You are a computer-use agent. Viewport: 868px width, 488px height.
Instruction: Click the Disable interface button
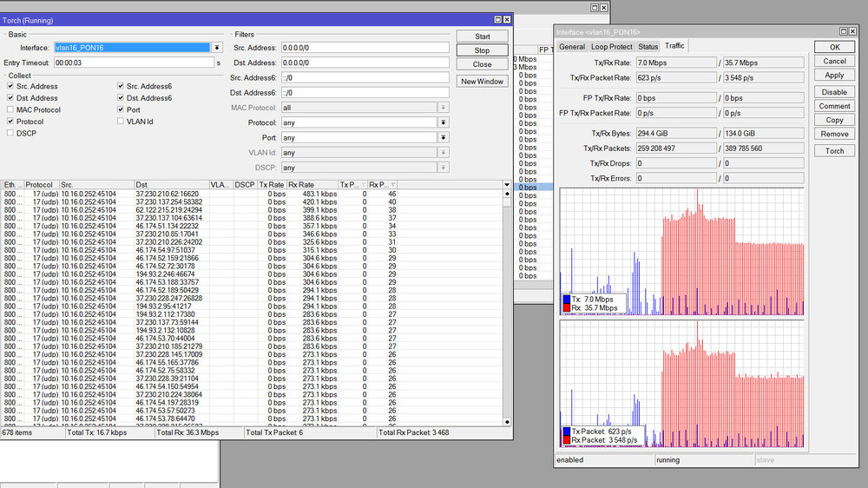834,91
